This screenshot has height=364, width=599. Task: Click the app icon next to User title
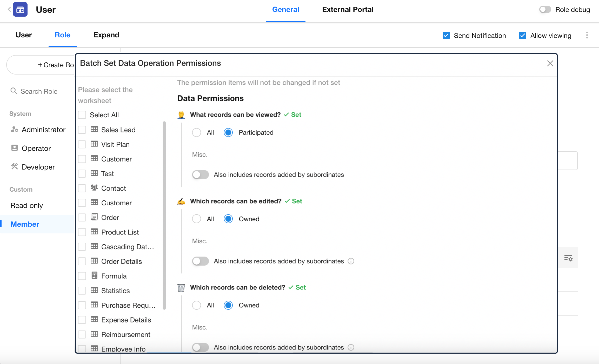pos(20,10)
